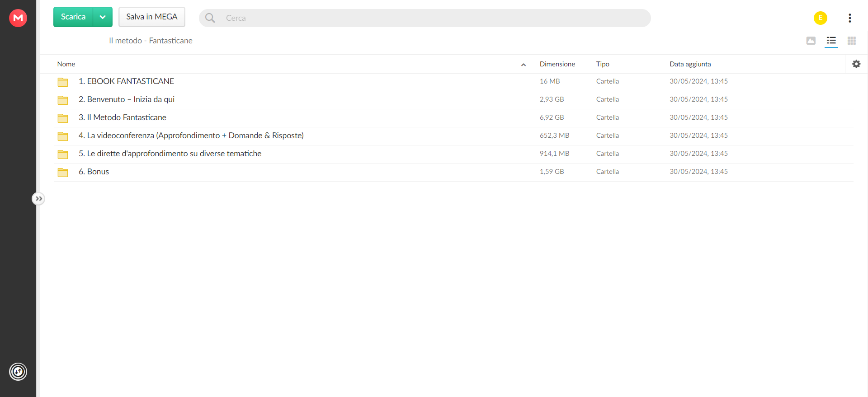This screenshot has height=397, width=868.
Task: Select folder icon for Il Metodo Fantasticane
Action: pyautogui.click(x=63, y=118)
